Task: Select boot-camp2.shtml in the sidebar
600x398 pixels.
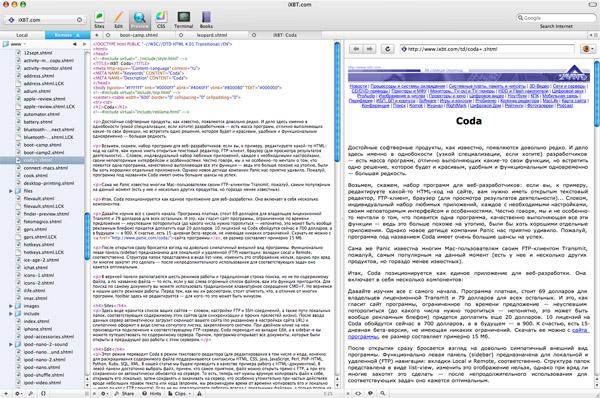Action: [44, 152]
